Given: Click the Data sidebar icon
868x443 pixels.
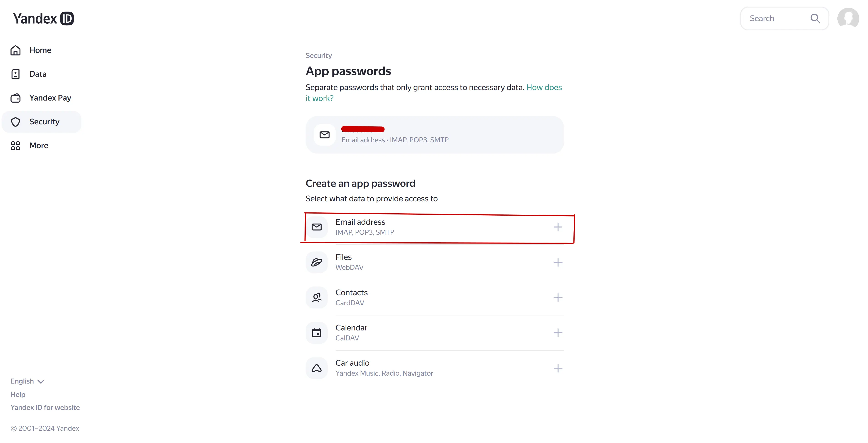Looking at the screenshot, I should (x=15, y=74).
